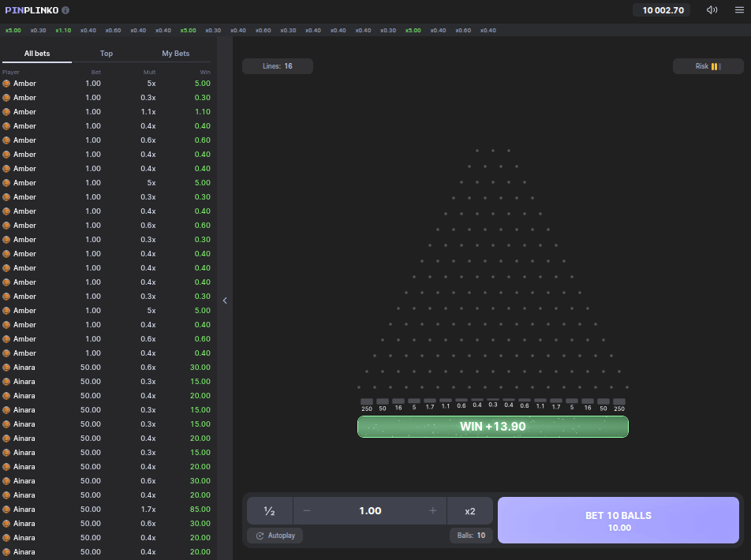Screen dimensions: 751x560
Task: Click the balance display 10 002.70
Action: tap(662, 10)
